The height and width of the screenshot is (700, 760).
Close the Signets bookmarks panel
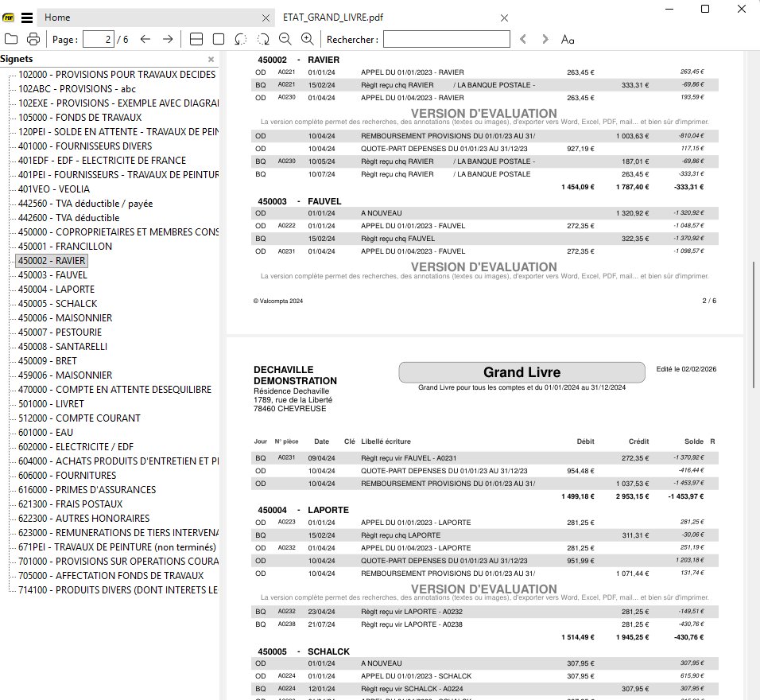[x=211, y=60]
